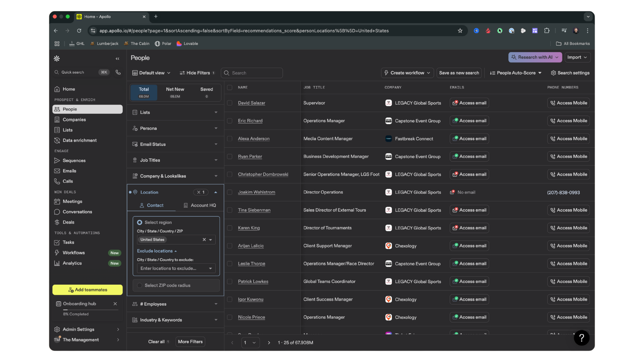The image size is (644, 362).
Task: Click the help question mark button
Action: pos(582,338)
